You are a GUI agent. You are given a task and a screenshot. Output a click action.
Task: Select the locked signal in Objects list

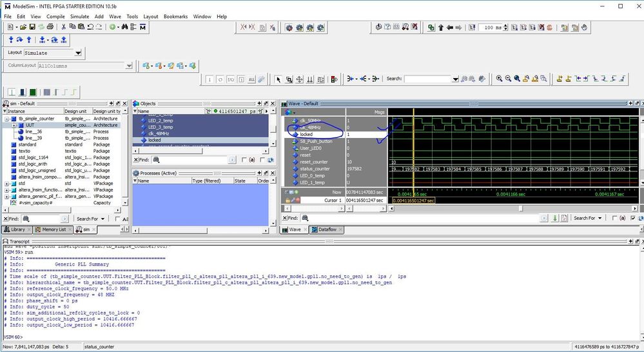[155, 140]
